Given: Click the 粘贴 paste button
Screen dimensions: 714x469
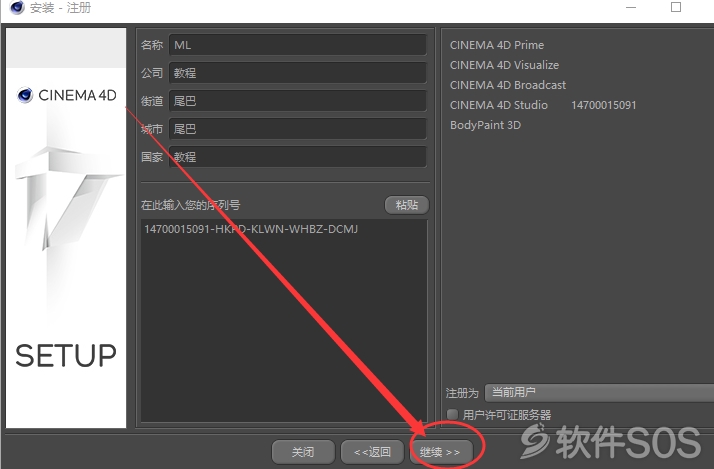Looking at the screenshot, I should pos(407,205).
